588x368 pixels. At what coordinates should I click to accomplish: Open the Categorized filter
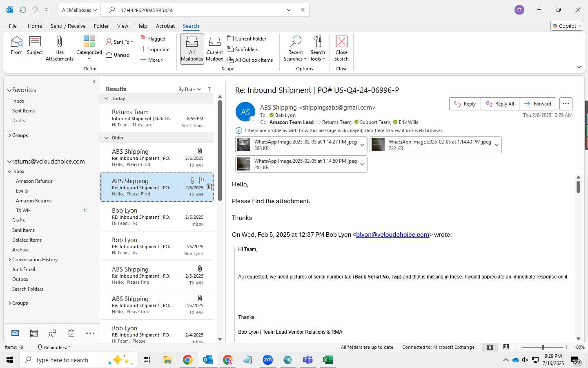click(89, 48)
